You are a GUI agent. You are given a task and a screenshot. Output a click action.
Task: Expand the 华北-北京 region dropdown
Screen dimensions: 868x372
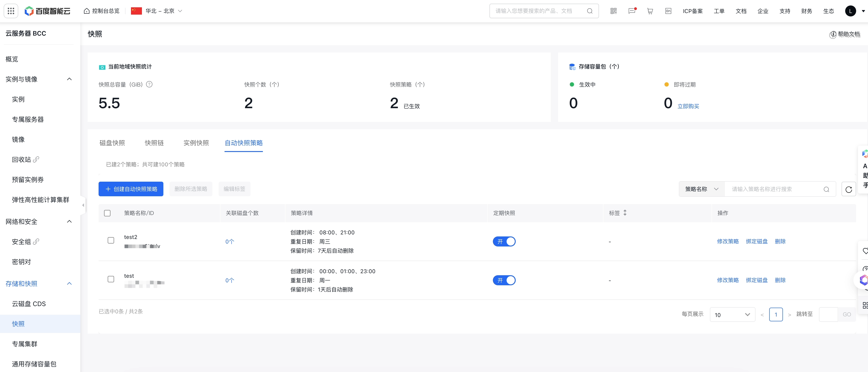coord(157,11)
